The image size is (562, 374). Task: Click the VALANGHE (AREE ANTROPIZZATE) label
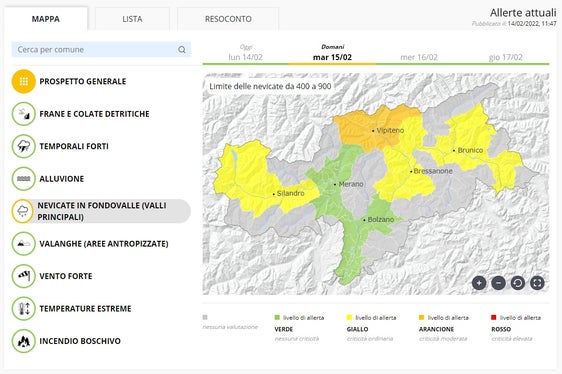tap(104, 244)
